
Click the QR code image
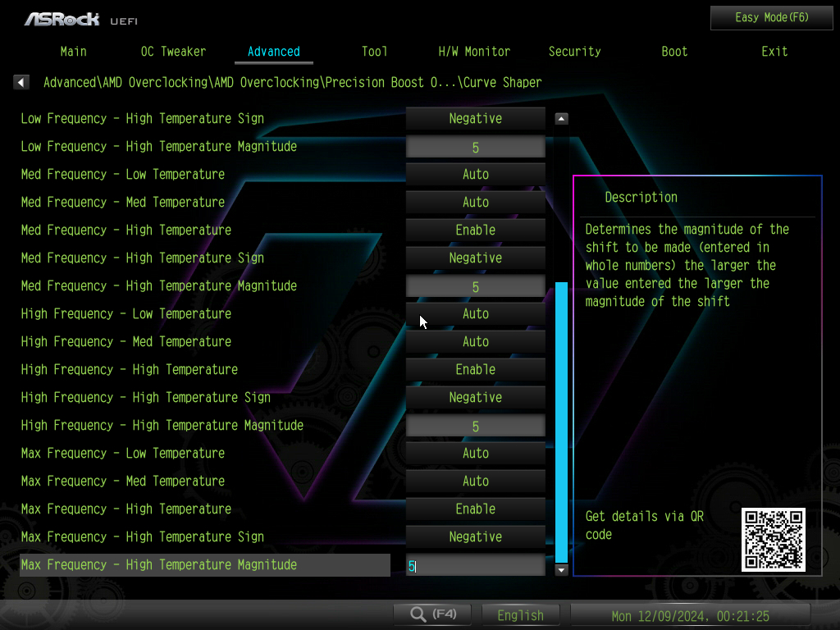(773, 540)
